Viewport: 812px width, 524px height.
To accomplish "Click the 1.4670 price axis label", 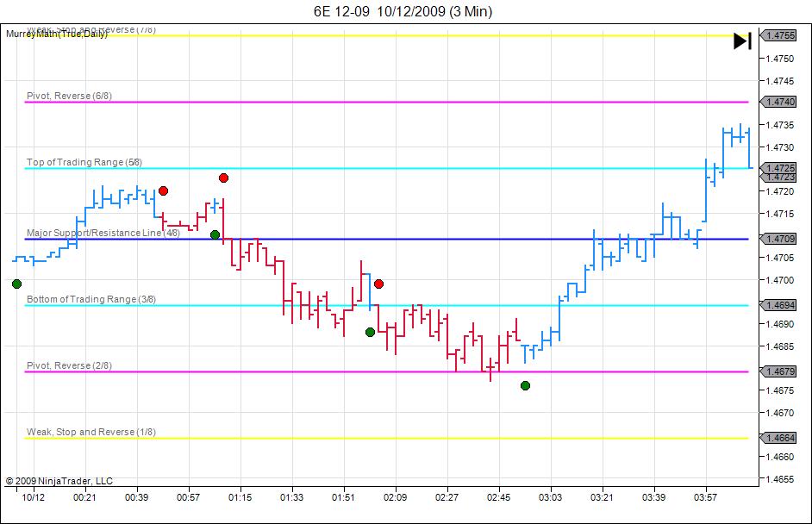I will tap(780, 413).
